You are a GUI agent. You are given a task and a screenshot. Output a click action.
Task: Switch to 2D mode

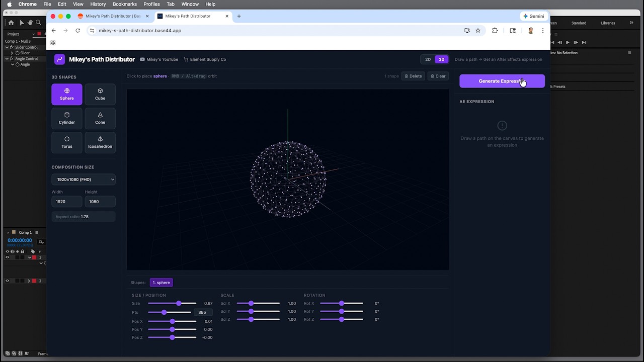[x=428, y=59]
